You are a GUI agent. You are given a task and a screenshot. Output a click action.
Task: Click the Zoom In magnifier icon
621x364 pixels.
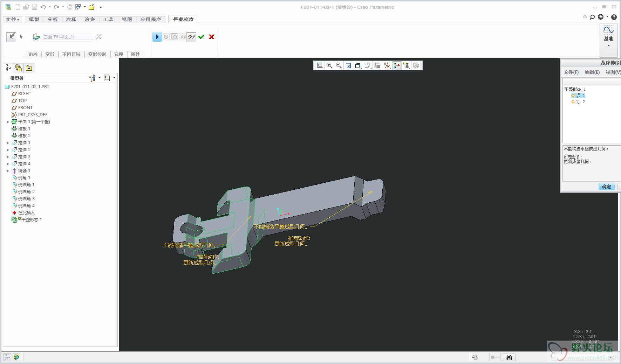click(329, 65)
